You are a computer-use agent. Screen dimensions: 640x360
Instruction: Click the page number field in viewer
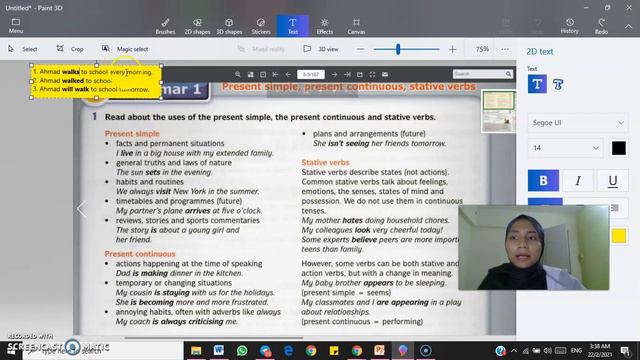pyautogui.click(x=311, y=74)
